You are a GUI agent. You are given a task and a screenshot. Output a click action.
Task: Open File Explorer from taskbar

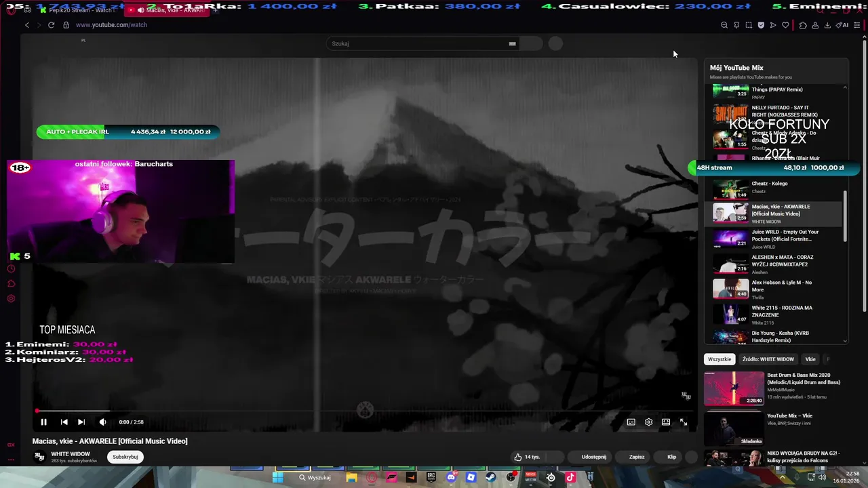[351, 477]
